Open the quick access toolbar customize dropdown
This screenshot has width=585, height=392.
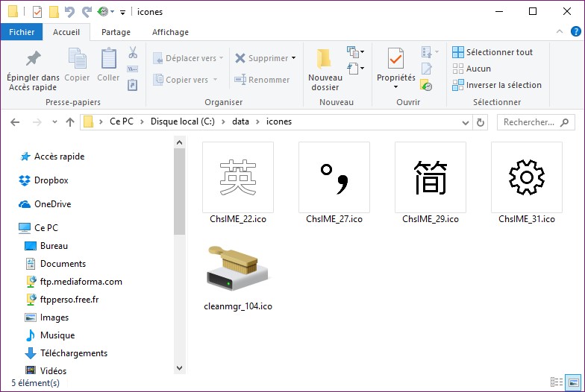pos(122,12)
